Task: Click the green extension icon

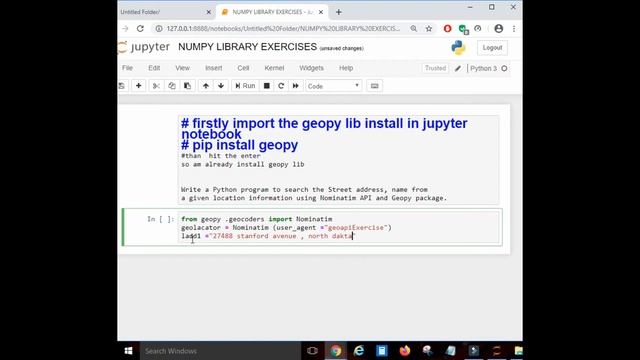Action: [x=463, y=29]
